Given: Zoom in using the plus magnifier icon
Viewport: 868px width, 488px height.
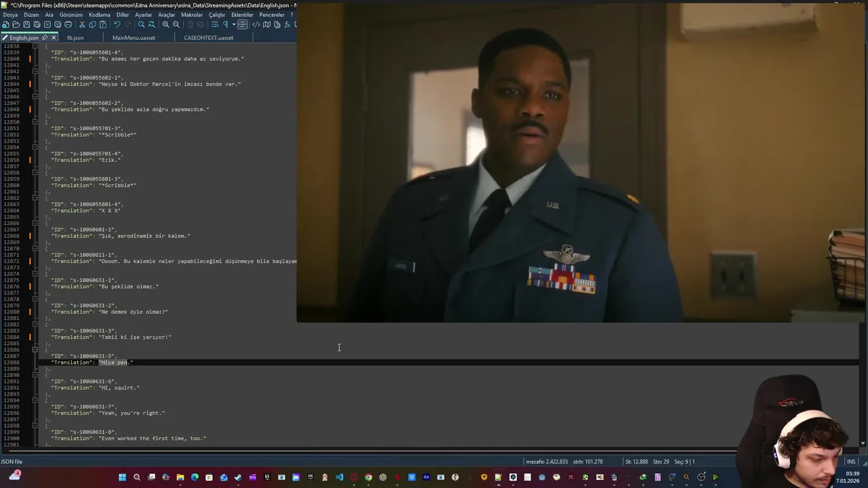Looking at the screenshot, I should pos(165,24).
